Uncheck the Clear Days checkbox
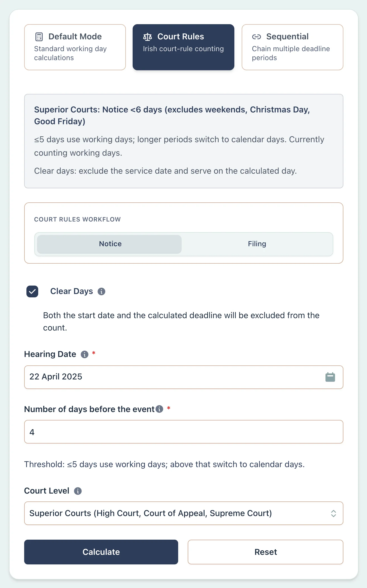Image resolution: width=367 pixels, height=588 pixels. [32, 291]
